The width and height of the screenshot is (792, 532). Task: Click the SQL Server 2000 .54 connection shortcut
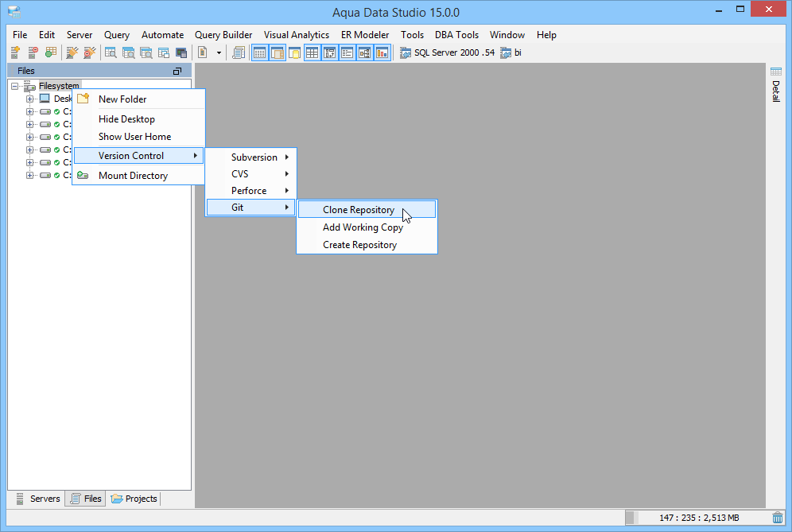(x=447, y=52)
